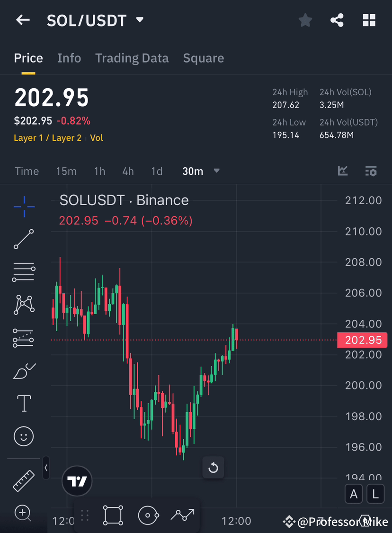This screenshot has height=533, width=392.
Task: Toggle auto-scale with the A button
Action: 354,494
